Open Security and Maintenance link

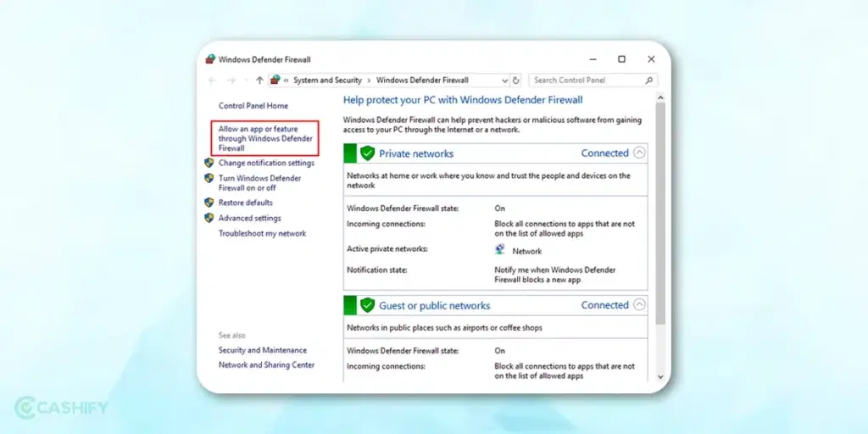click(263, 350)
